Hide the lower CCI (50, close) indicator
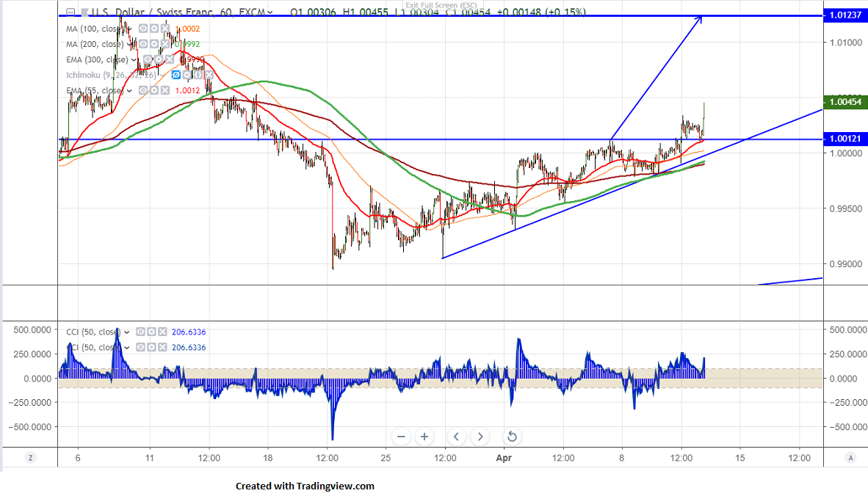Screen dimensions: 868x496 [x=140, y=347]
